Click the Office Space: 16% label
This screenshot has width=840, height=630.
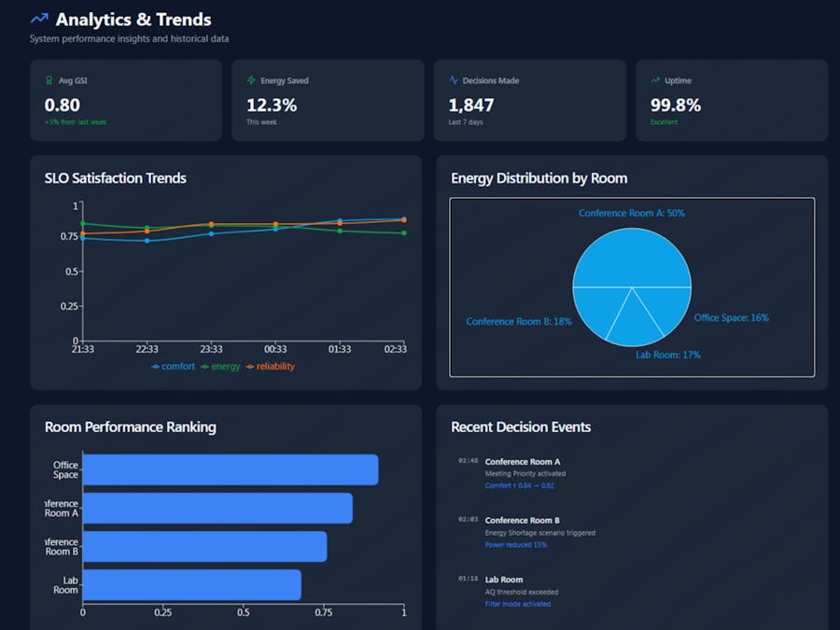[731, 317]
